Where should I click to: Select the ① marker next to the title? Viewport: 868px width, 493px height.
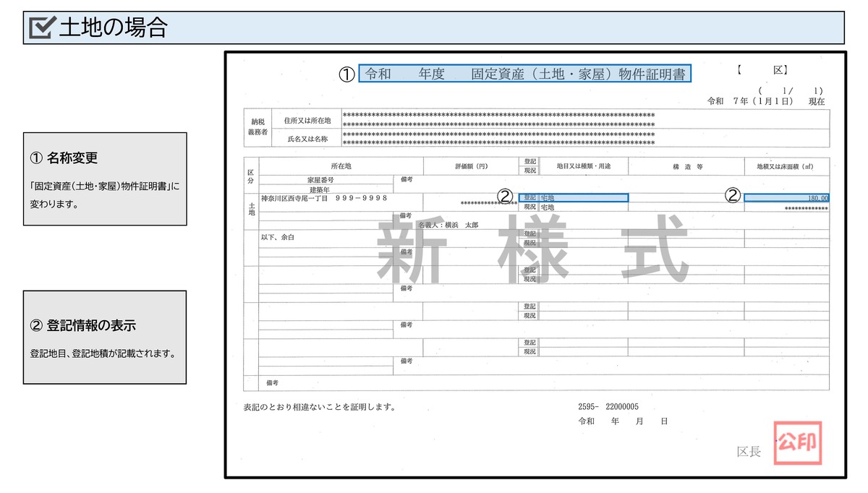pyautogui.click(x=346, y=73)
